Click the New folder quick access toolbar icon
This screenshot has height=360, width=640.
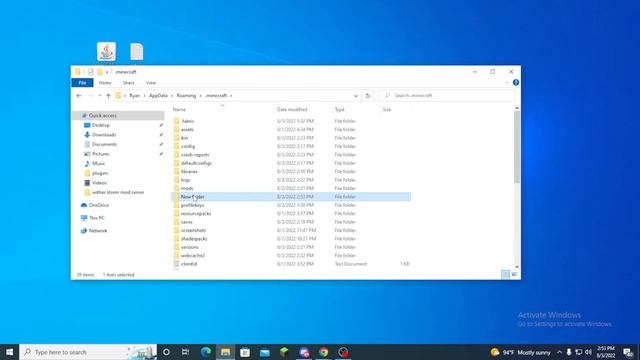click(100, 72)
